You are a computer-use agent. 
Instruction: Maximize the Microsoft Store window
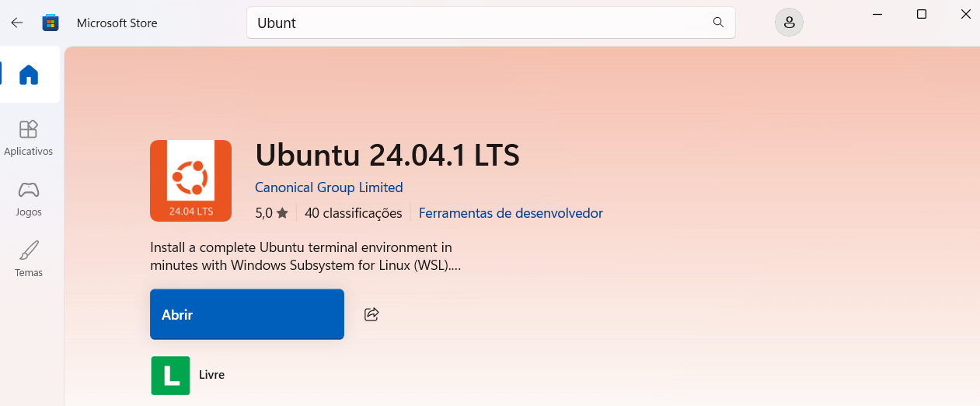(922, 14)
